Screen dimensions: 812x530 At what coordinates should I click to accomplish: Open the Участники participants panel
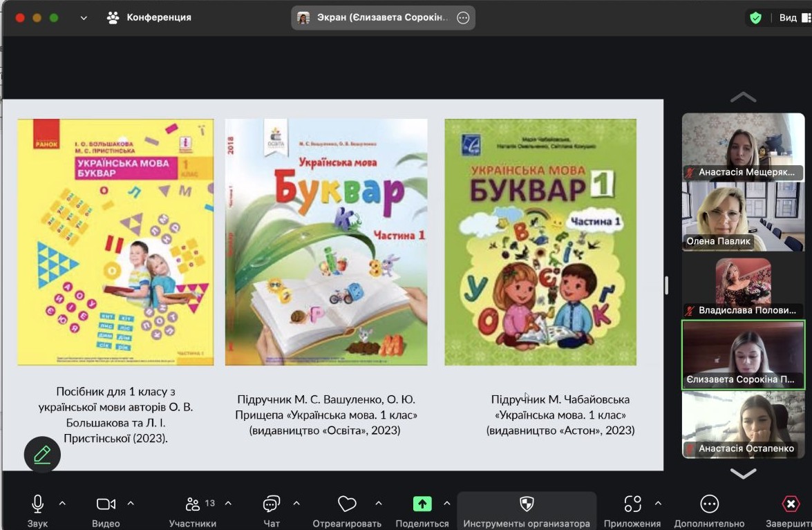pyautogui.click(x=193, y=504)
